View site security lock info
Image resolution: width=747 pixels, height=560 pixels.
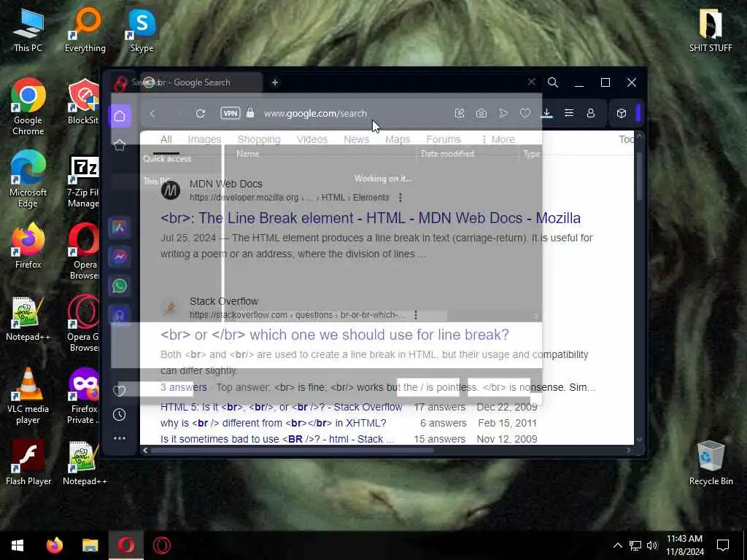250,113
